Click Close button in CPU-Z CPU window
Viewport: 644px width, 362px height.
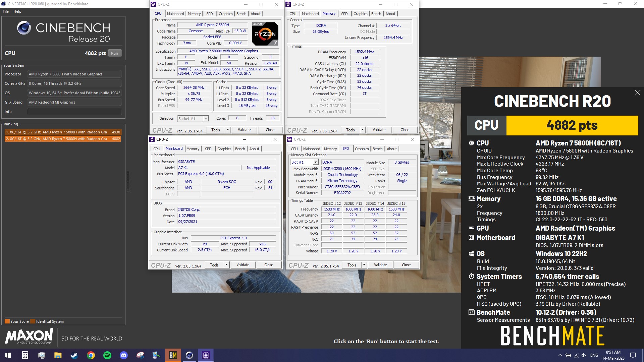pyautogui.click(x=270, y=130)
